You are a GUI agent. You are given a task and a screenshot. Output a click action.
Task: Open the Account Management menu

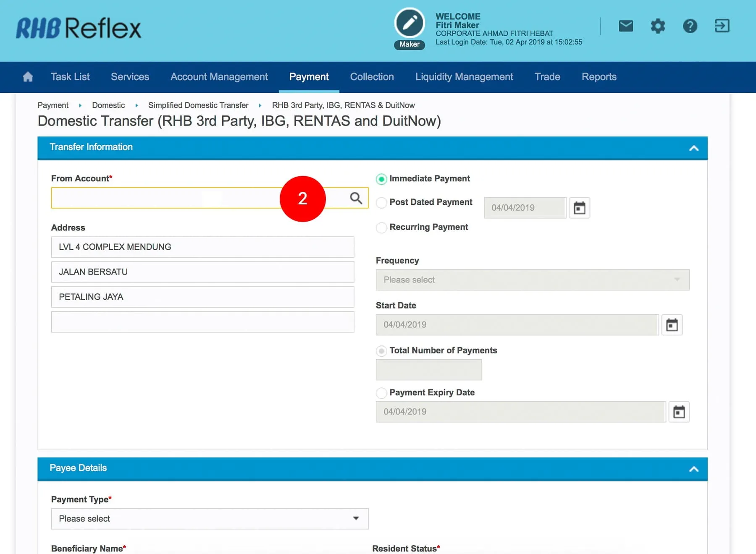point(219,77)
